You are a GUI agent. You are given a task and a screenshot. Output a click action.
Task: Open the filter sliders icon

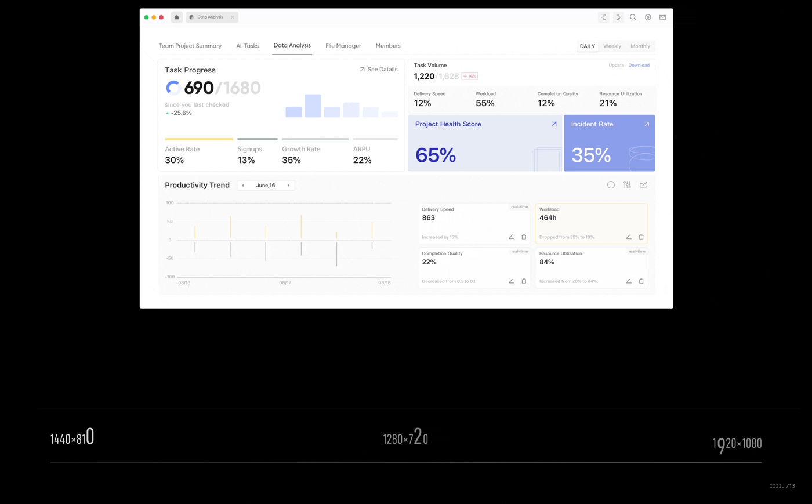627,185
